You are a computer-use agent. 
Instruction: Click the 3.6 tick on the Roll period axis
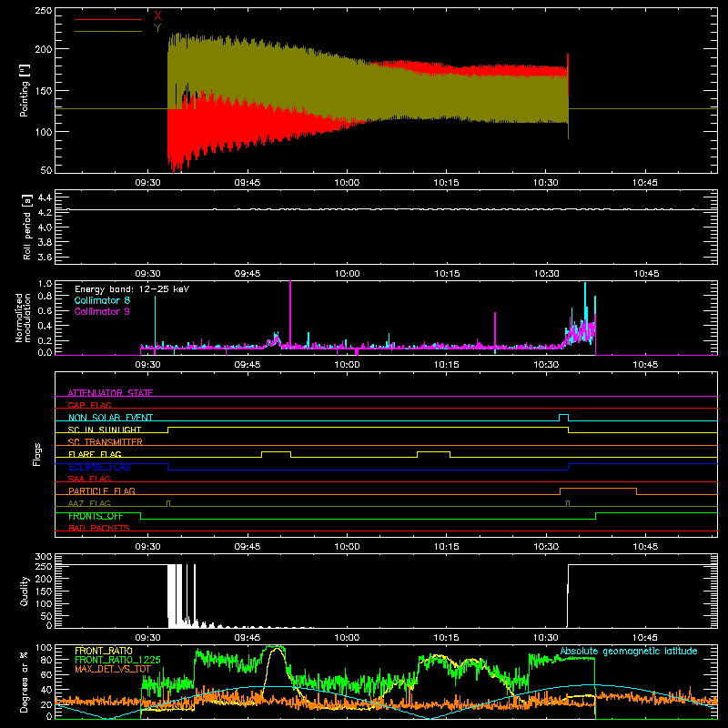coord(45,257)
